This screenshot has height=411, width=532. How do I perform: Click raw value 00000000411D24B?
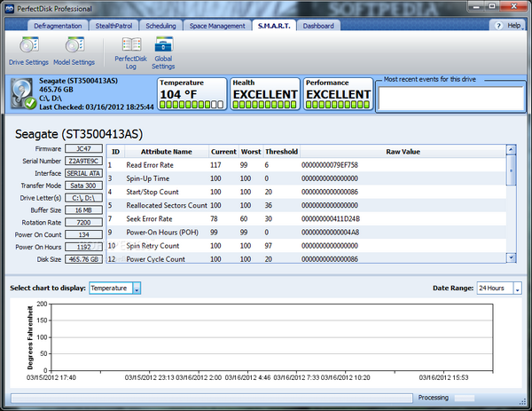point(331,218)
